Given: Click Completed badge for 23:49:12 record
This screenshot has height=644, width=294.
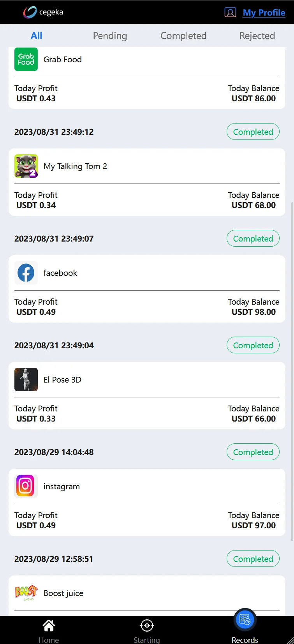Looking at the screenshot, I should 253,132.
